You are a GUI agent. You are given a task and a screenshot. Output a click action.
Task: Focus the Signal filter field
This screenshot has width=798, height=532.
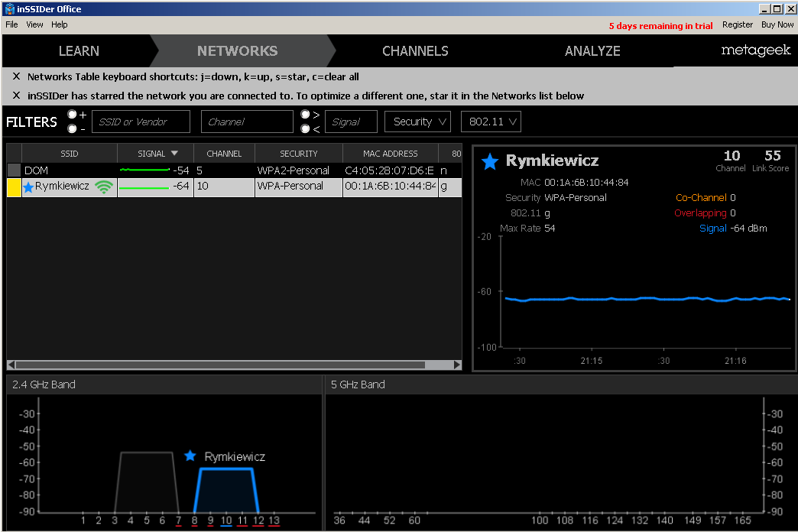(351, 122)
